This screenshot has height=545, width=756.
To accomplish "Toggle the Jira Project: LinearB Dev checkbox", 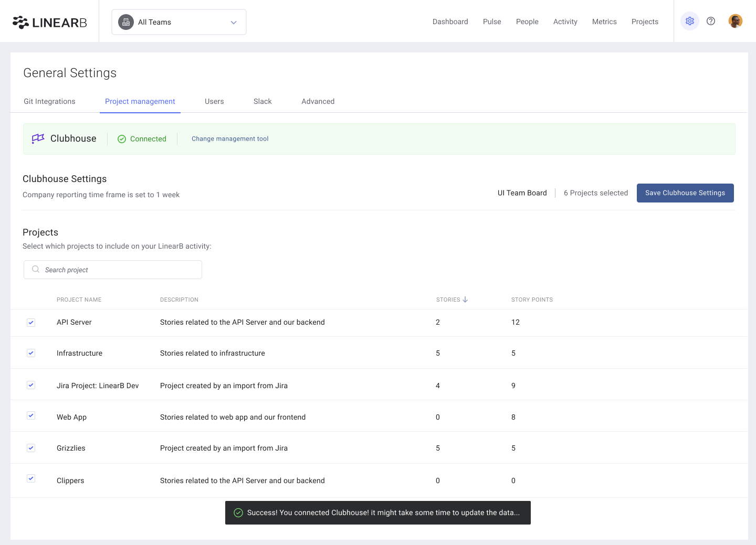I will (x=31, y=385).
